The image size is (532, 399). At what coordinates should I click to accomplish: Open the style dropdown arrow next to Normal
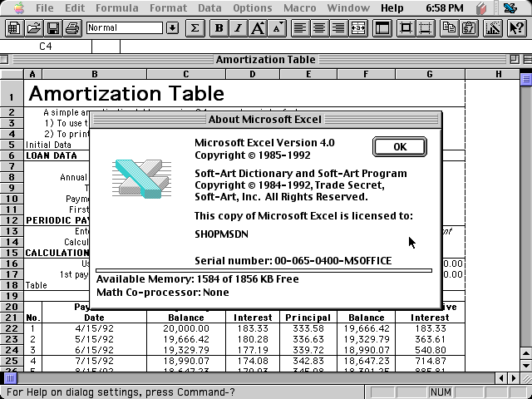pyautogui.click(x=172, y=27)
